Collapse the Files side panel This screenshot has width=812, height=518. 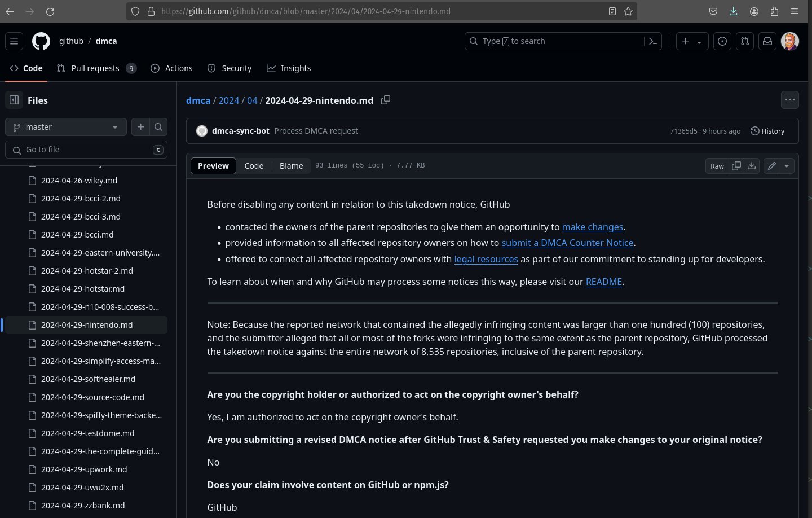point(14,100)
